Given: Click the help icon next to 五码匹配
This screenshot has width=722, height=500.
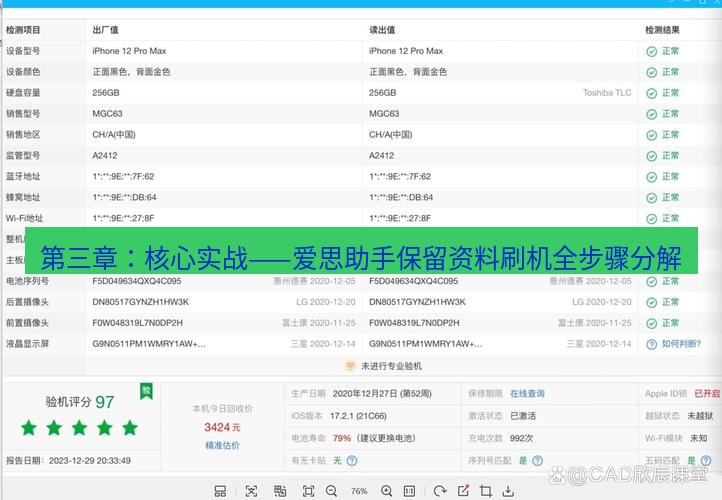Looking at the screenshot, I should (x=705, y=460).
